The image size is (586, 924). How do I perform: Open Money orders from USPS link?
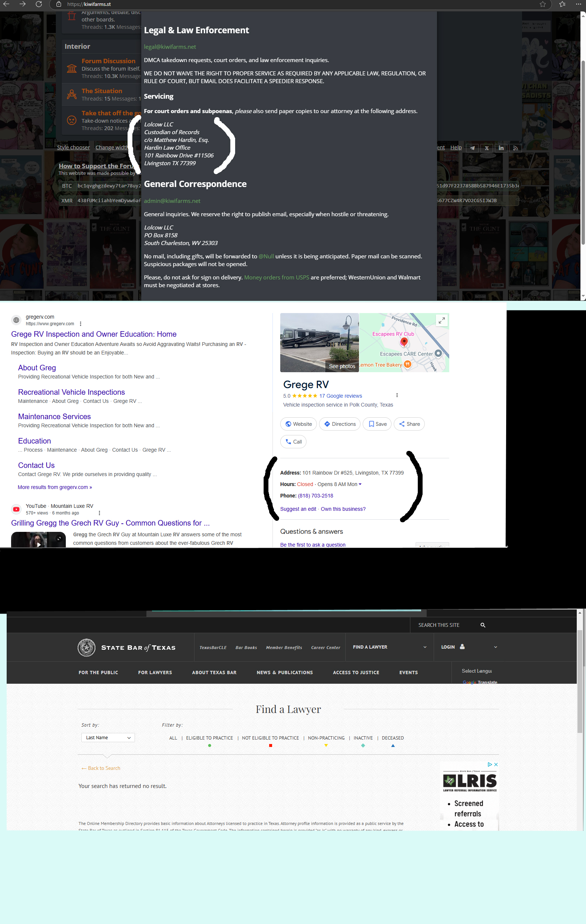277,278
